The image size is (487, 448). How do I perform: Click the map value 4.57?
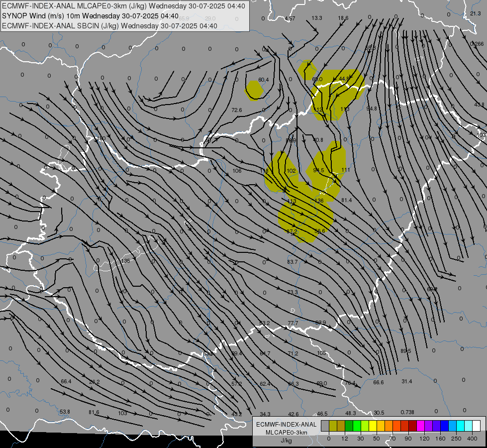(x=290, y=18)
